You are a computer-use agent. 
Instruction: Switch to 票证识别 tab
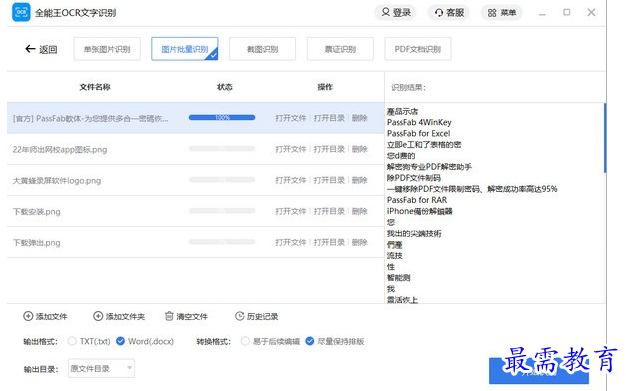click(340, 49)
